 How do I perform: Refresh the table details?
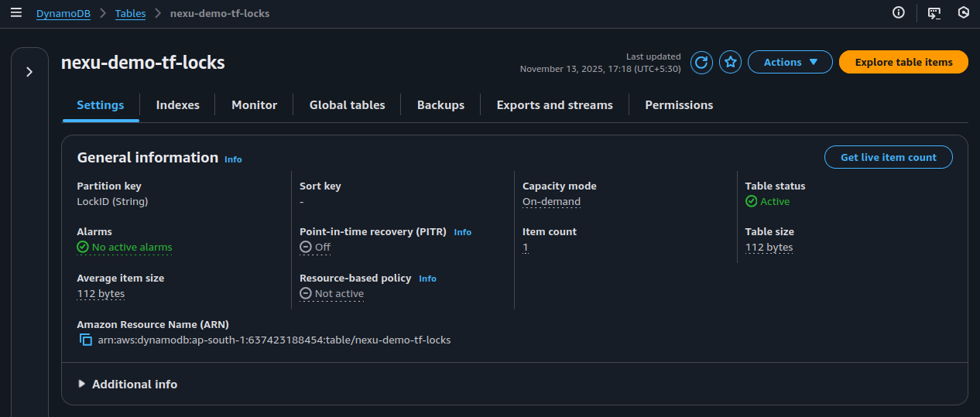pyautogui.click(x=701, y=63)
